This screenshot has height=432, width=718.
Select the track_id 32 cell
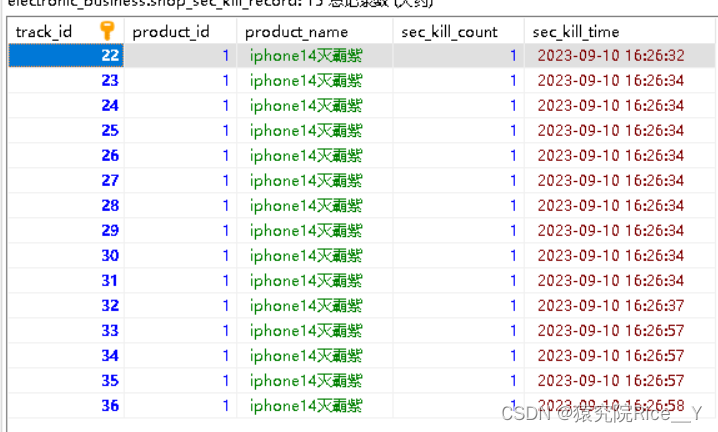tap(66, 305)
